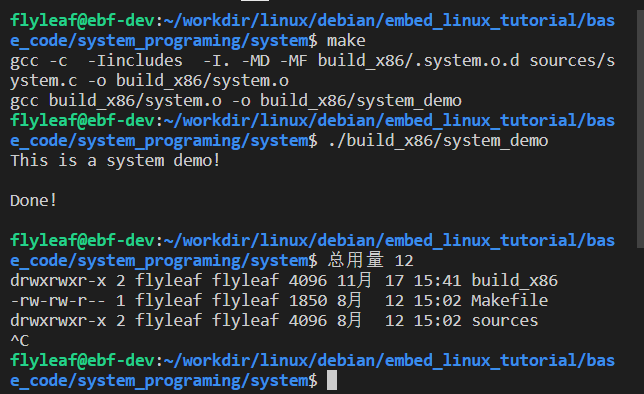Click the '-Iincludes' compiler flag text
This screenshot has height=394, width=644.
click(135, 61)
